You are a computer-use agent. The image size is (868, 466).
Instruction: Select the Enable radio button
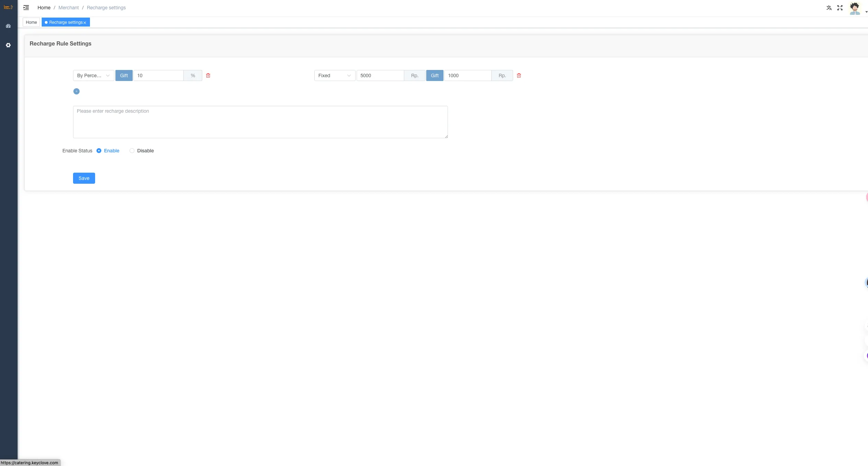click(99, 151)
